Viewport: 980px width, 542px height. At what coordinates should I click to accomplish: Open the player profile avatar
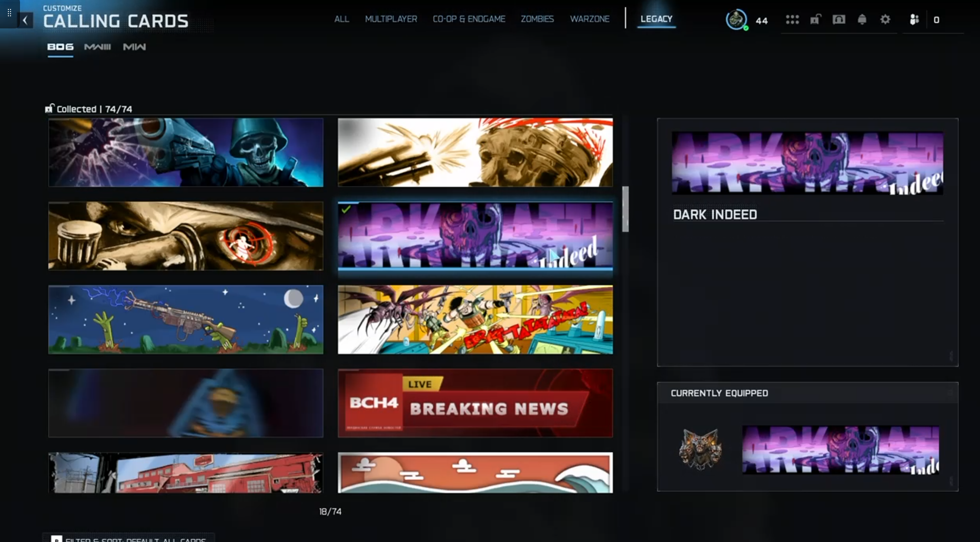click(x=736, y=19)
